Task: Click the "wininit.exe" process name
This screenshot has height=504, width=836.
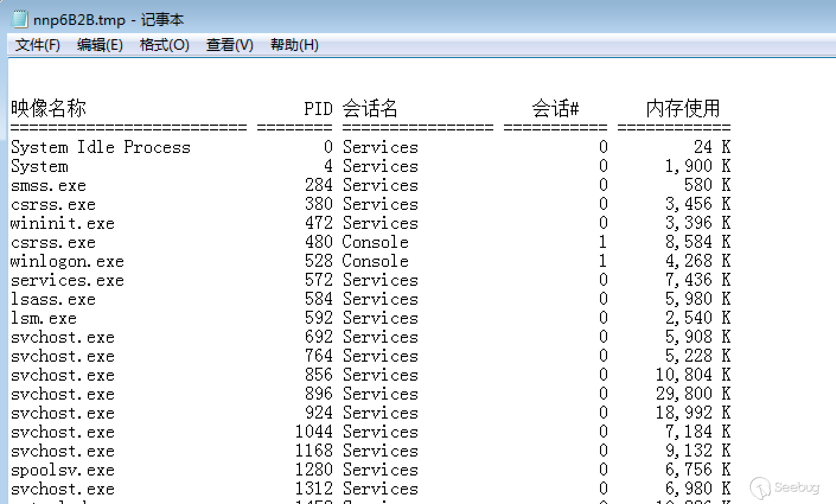Action: (63, 223)
